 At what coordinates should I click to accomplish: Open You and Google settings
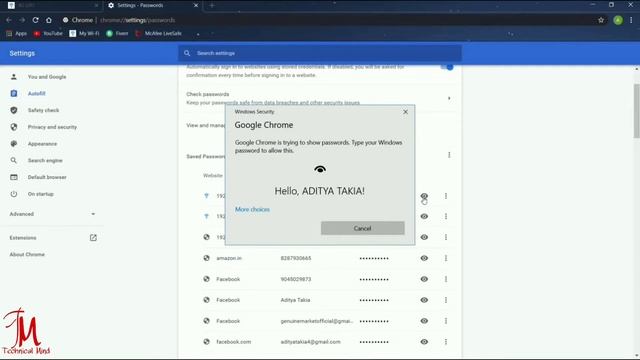pos(47,77)
